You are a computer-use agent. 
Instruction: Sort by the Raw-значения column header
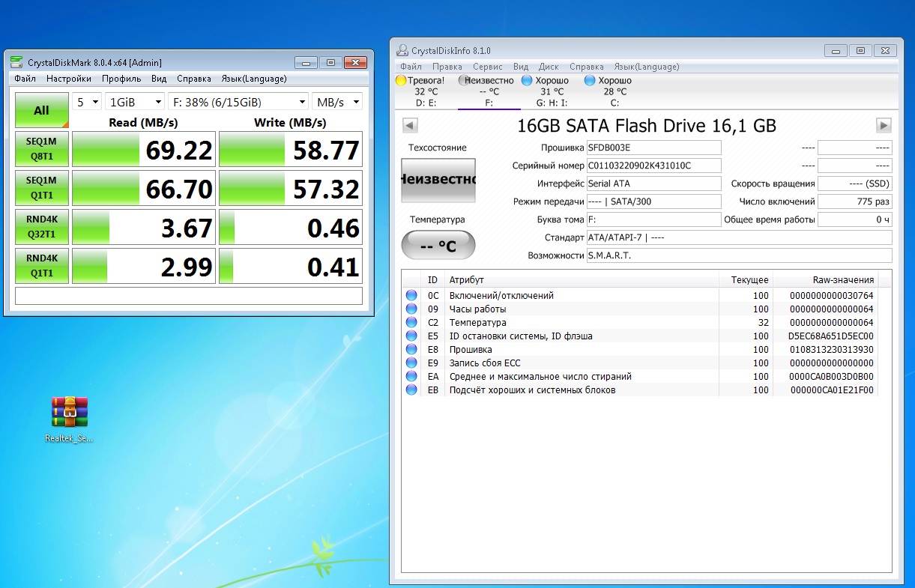(x=825, y=280)
